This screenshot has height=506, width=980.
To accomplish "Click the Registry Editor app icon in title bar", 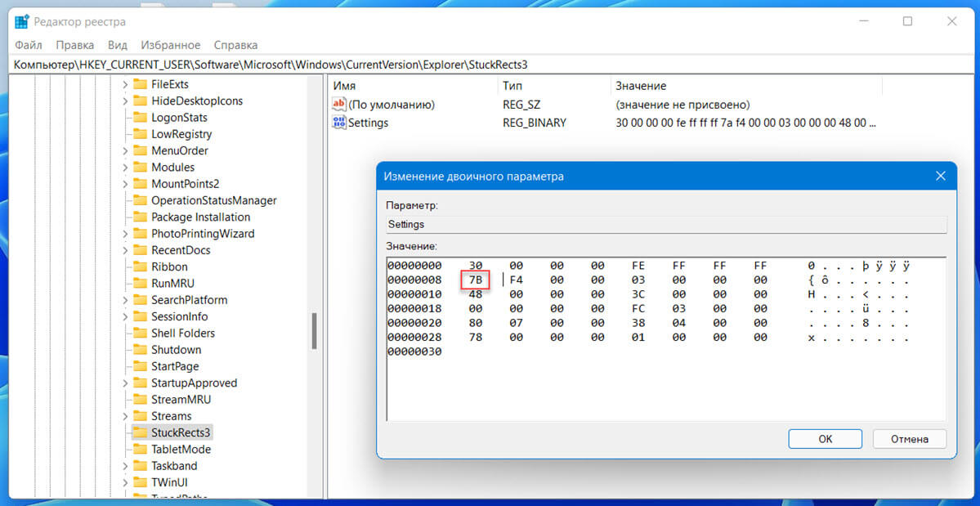I will [x=22, y=22].
